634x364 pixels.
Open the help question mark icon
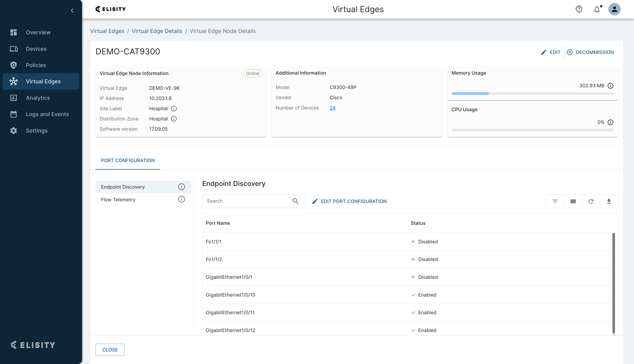(x=579, y=9)
